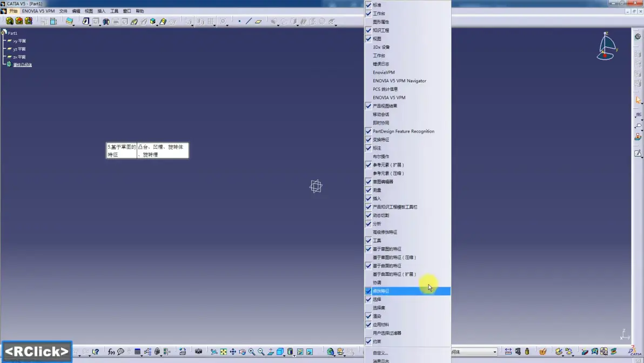Click the Fly mode airplane icon
The height and width of the screenshot is (363, 644).
pyautogui.click(x=214, y=352)
